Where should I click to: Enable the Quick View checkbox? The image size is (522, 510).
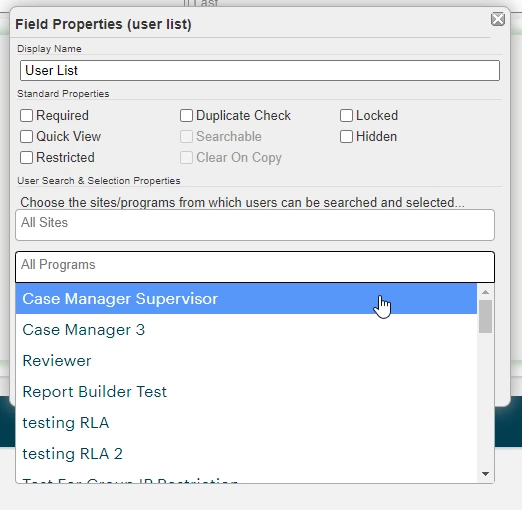point(26,137)
